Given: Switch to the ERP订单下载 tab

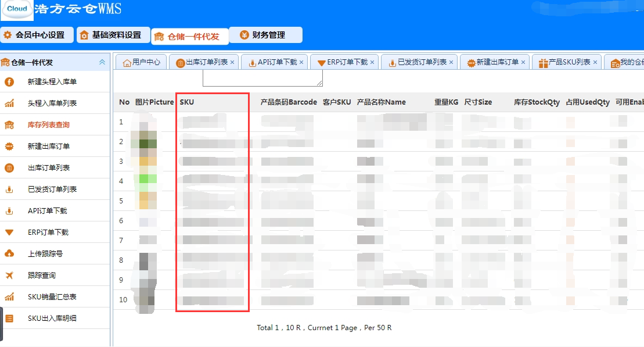Looking at the screenshot, I should [x=343, y=62].
